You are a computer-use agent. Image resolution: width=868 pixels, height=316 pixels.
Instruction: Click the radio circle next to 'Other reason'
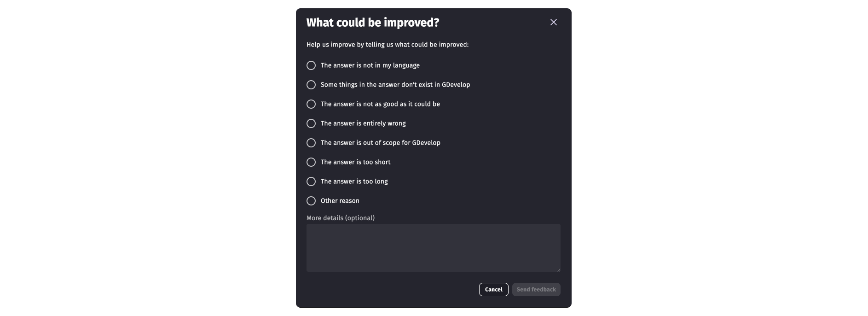click(x=311, y=201)
